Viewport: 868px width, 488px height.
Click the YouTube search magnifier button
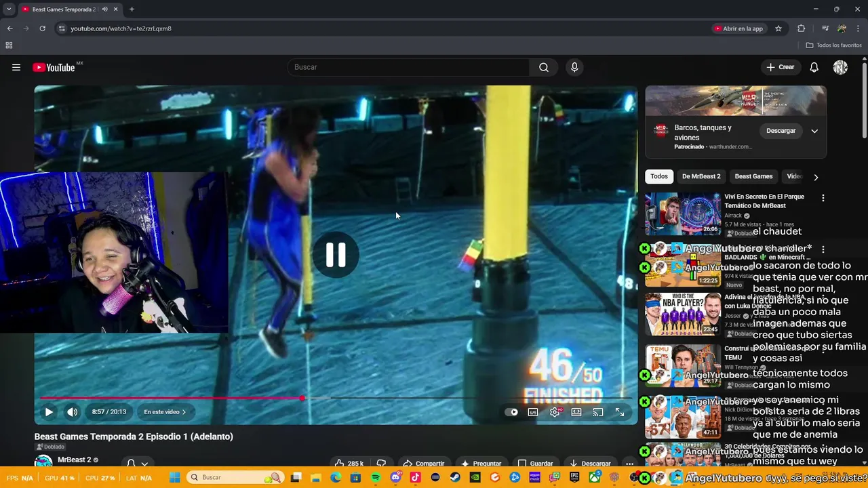(x=544, y=67)
